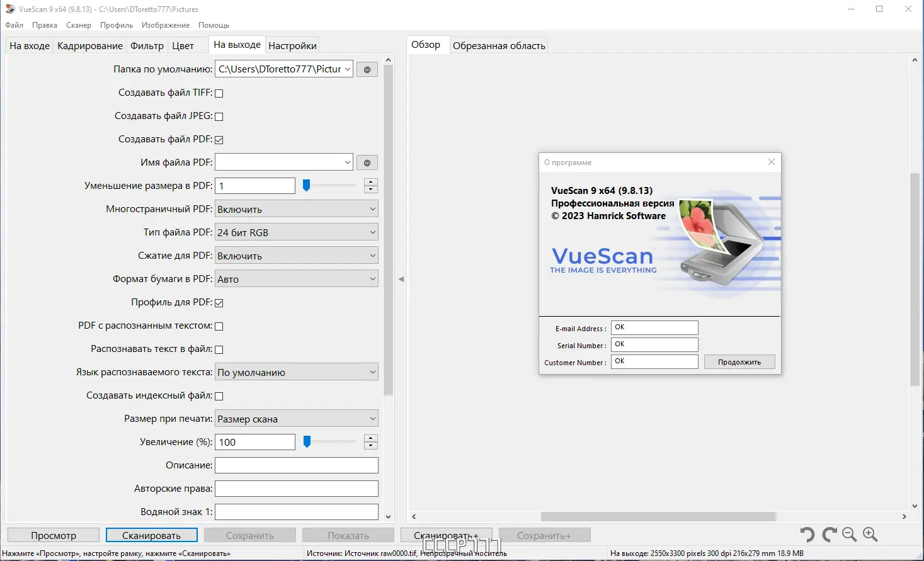Open the Файл menu

tap(14, 25)
